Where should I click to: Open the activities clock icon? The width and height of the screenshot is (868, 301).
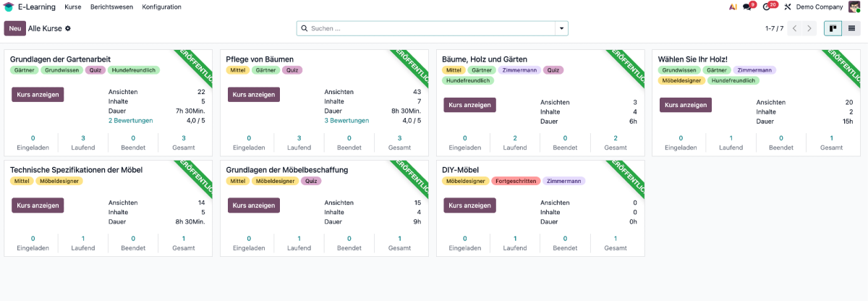pyautogui.click(x=767, y=7)
